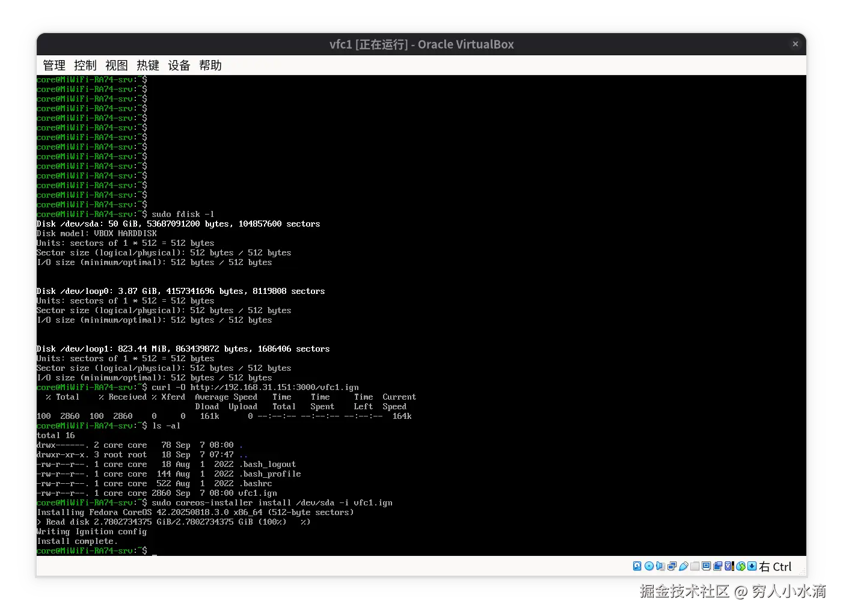Screen dimensions: 843x616
Task: Click the 'Disk /dev/loop0: 3.87 GiB' line
Action: 180,291
